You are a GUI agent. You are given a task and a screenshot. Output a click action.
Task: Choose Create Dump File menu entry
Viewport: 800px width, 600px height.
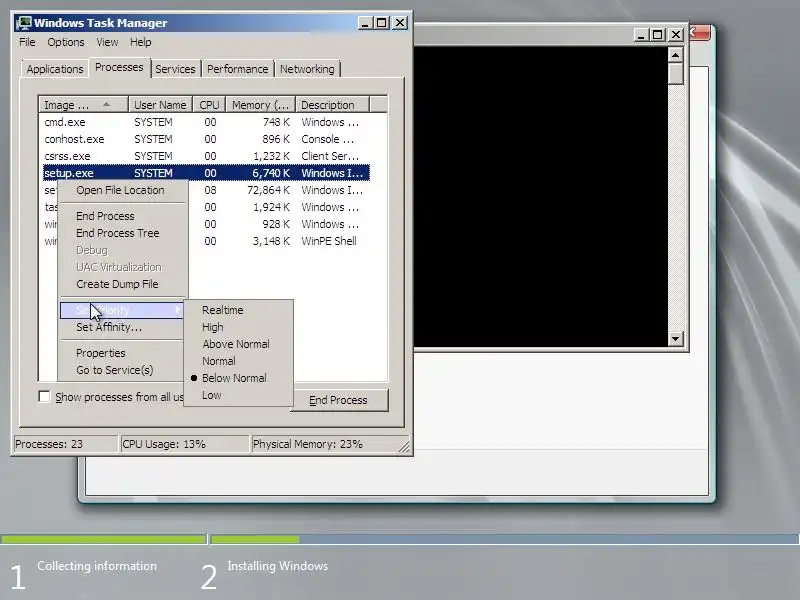click(117, 284)
